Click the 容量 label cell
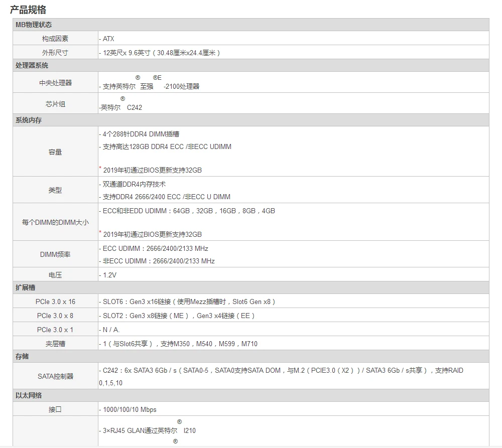This screenshot has height=448, width=502. coord(55,152)
